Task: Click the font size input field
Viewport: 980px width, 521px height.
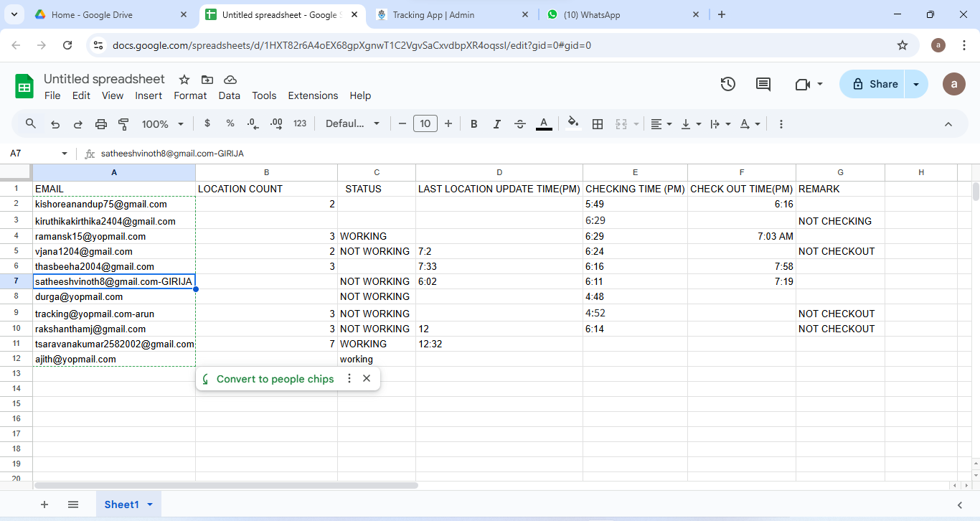Action: click(x=425, y=124)
